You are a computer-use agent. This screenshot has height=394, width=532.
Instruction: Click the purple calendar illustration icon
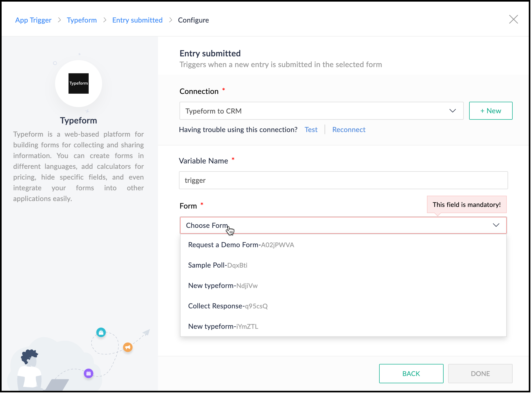[x=89, y=373]
